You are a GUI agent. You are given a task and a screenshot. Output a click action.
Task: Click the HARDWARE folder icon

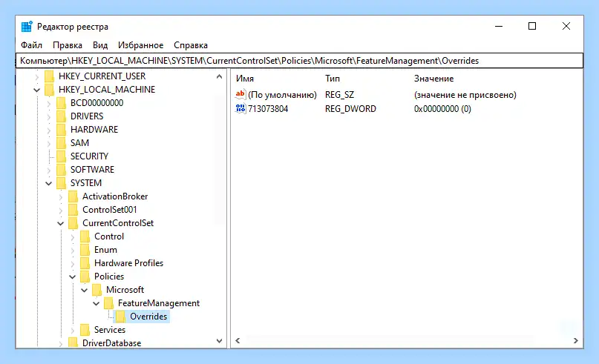(x=61, y=130)
